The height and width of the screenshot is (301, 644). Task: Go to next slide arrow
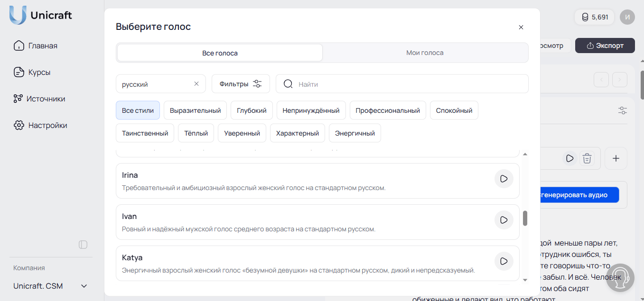(620, 80)
